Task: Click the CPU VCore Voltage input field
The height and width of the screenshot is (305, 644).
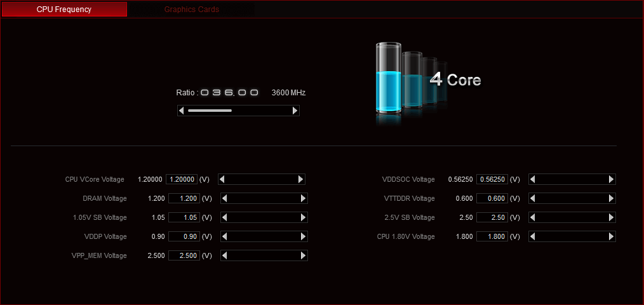Action: (182, 179)
